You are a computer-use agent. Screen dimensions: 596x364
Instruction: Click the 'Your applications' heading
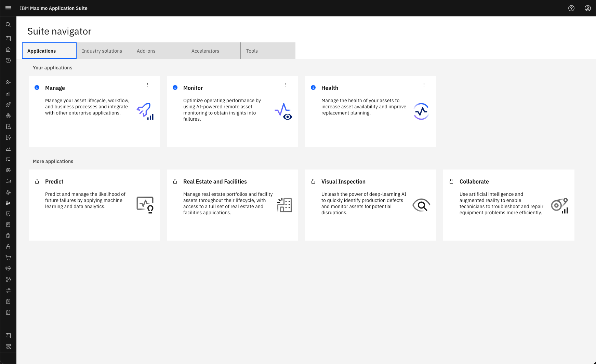53,68
